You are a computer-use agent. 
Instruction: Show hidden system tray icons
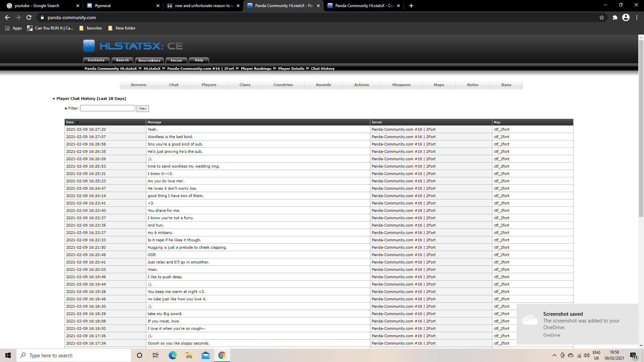point(554,355)
